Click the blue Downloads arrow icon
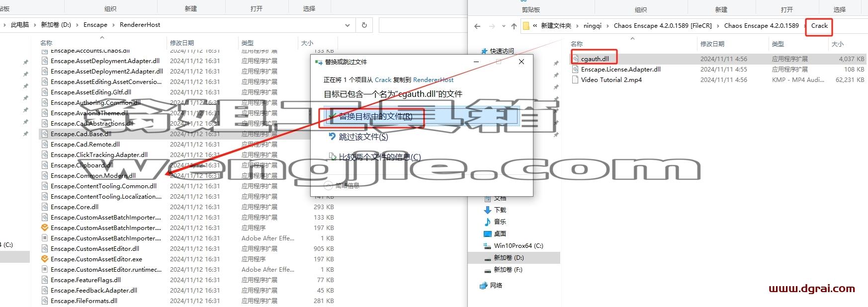This screenshot has height=307, width=868. [x=487, y=210]
